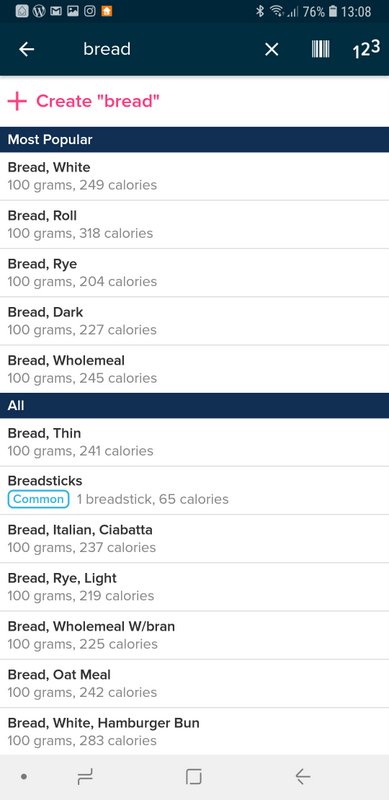Open Bread, Italian, Ciabatta entry
This screenshot has width=389, height=800.
[194, 539]
